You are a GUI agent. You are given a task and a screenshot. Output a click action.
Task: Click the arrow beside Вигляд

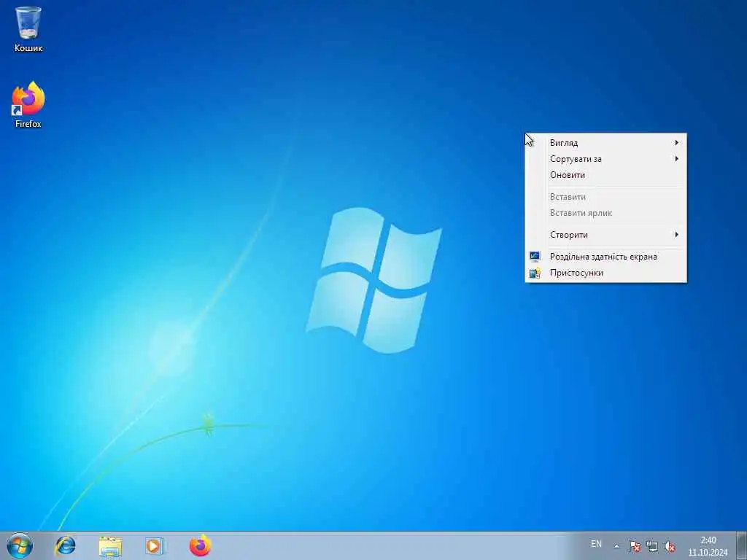[x=676, y=142]
